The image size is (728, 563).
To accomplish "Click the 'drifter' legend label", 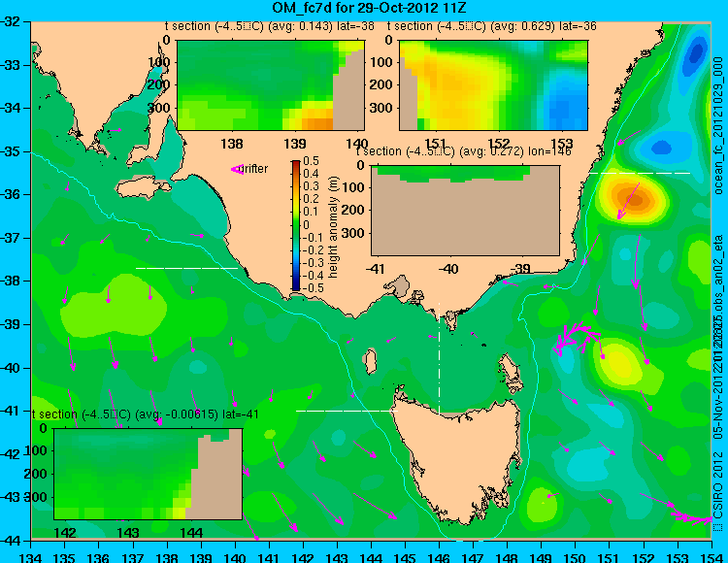I will [x=255, y=169].
